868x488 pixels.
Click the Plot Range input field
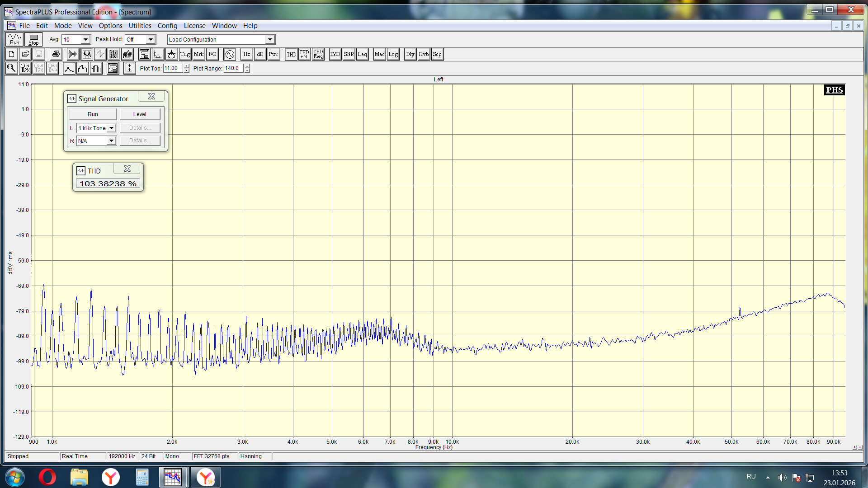pos(233,68)
